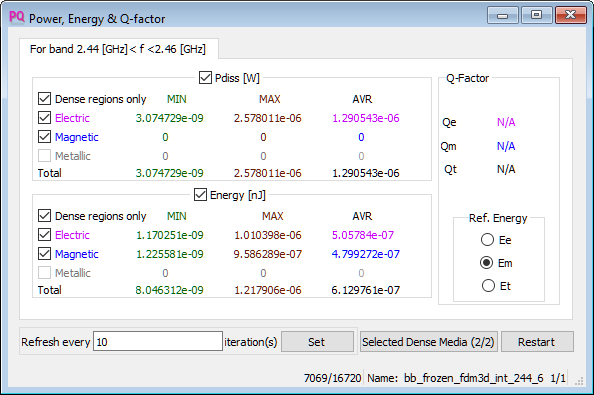Click Energy Total MAX value 1.217906e-06

(268, 290)
